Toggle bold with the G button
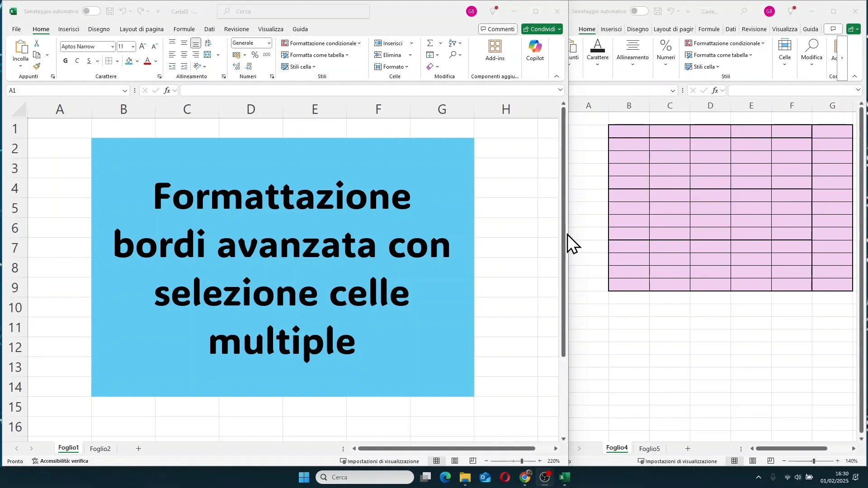This screenshot has width=868, height=488. coord(66,61)
